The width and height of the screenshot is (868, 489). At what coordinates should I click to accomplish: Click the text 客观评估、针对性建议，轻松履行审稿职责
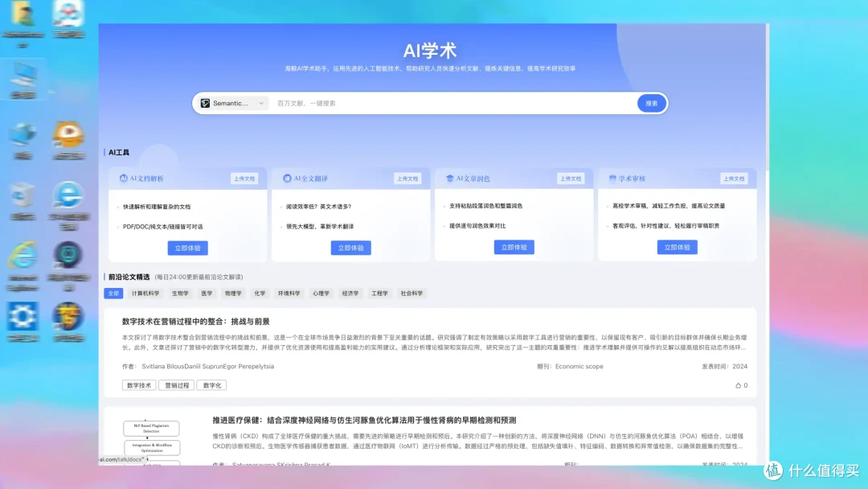[666, 226]
